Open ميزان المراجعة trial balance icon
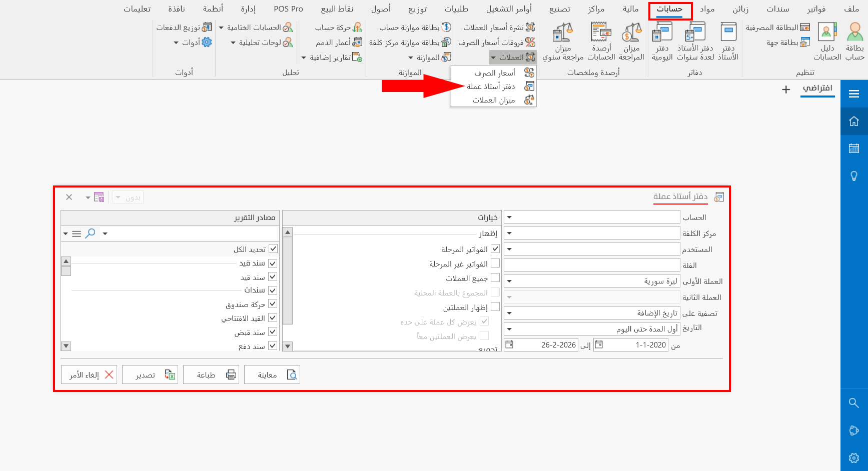The height and width of the screenshot is (471, 868). 631,41
